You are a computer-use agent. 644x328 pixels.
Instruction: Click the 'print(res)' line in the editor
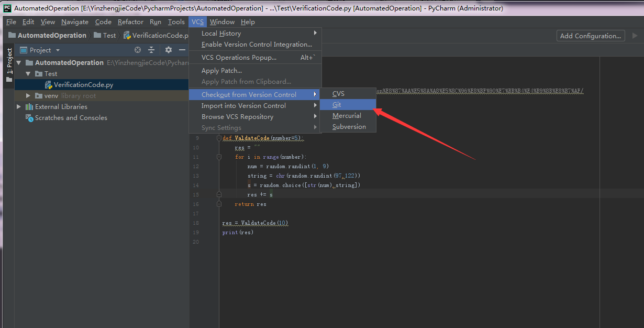238,232
